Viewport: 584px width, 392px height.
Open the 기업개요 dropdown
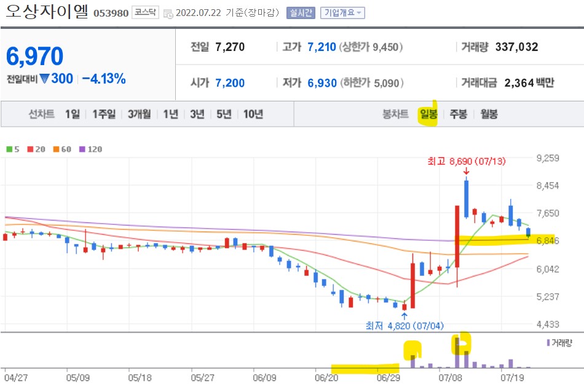[x=342, y=13]
